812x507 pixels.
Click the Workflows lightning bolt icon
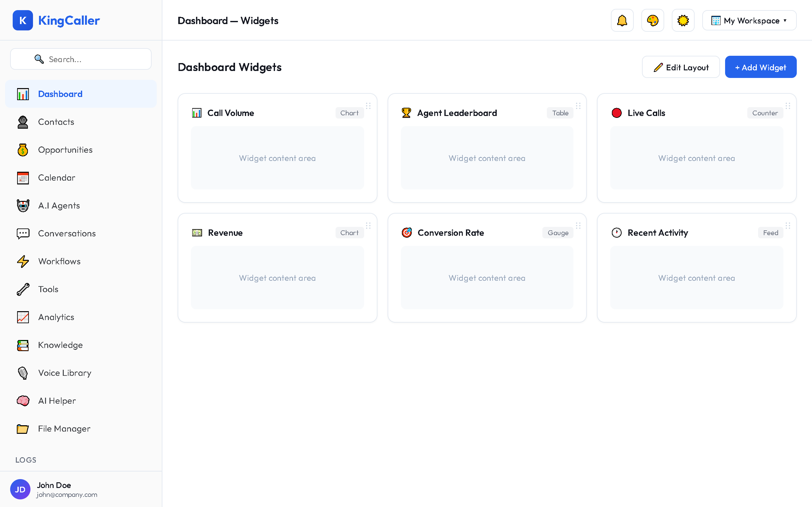coord(23,261)
